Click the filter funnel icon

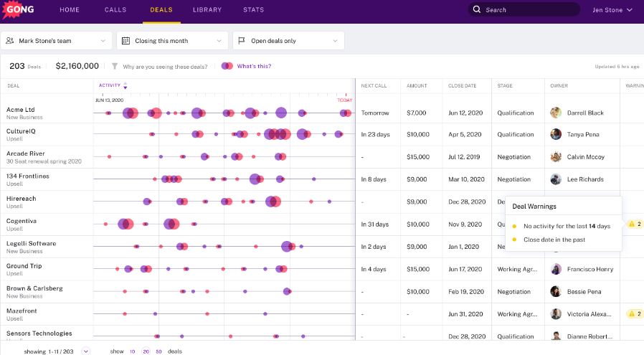[115, 66]
